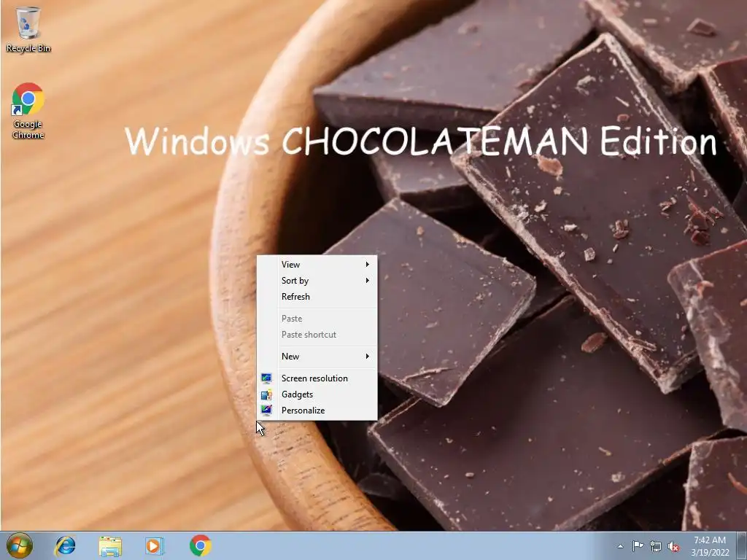Image resolution: width=747 pixels, height=560 pixels.
Task: Click the muted volume speaker icon
Action: click(x=673, y=547)
